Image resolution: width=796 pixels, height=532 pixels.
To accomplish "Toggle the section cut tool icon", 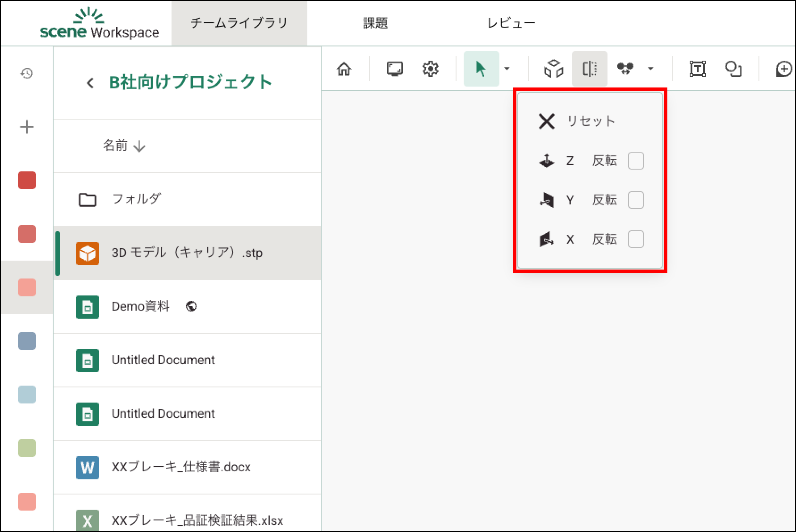I will coord(589,69).
